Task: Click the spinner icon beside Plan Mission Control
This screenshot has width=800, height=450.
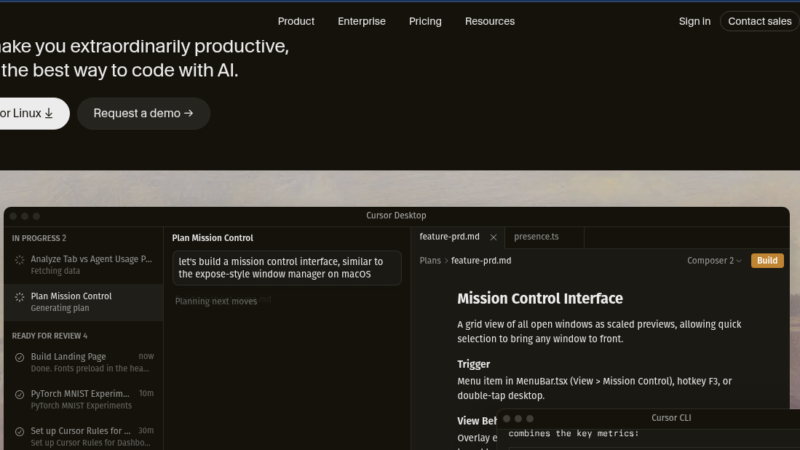Action: pyautogui.click(x=19, y=297)
